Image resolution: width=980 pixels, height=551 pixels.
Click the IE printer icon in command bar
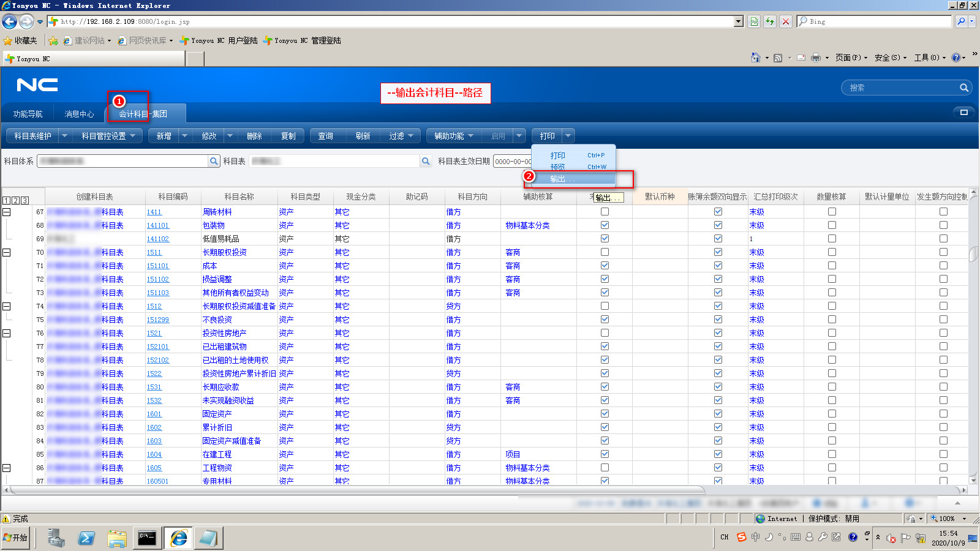coord(815,58)
